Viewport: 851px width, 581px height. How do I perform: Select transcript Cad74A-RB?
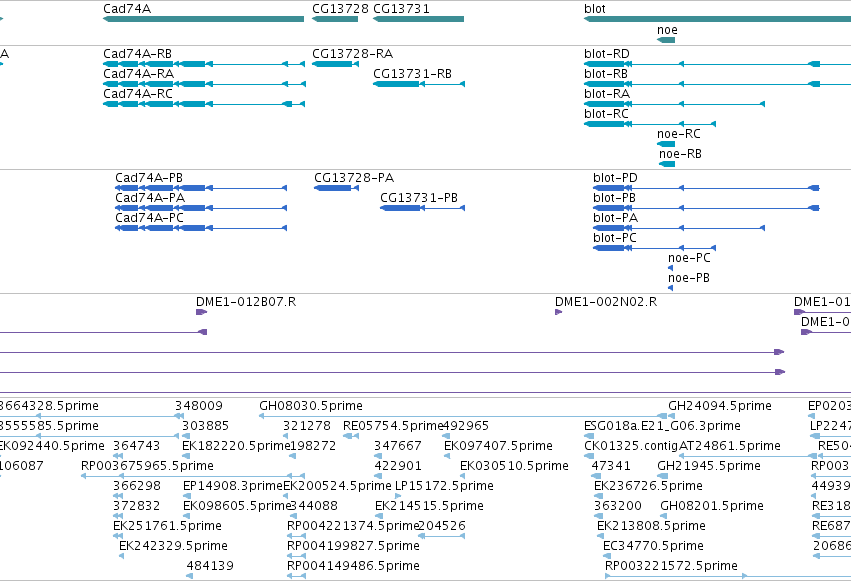click(x=204, y=64)
